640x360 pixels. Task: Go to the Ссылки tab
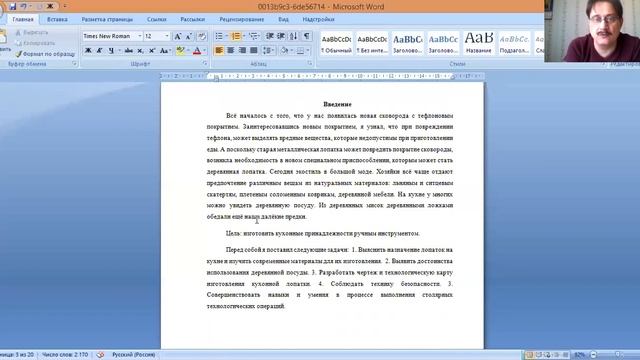point(157,19)
